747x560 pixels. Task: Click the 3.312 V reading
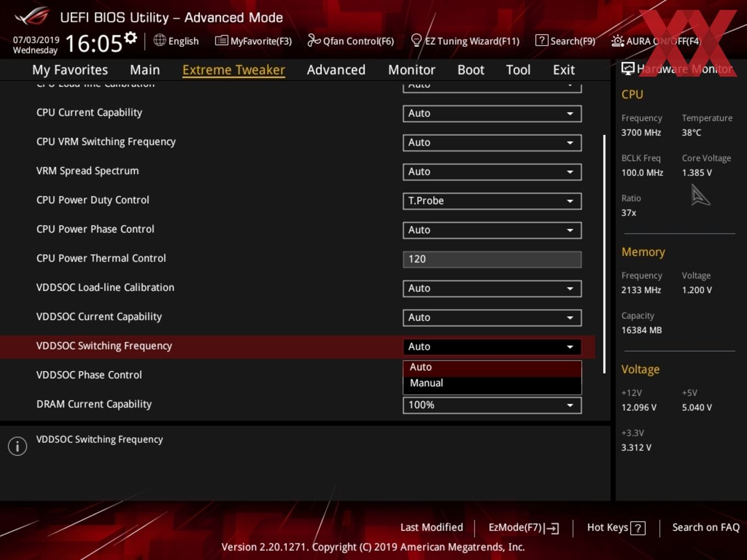point(636,447)
